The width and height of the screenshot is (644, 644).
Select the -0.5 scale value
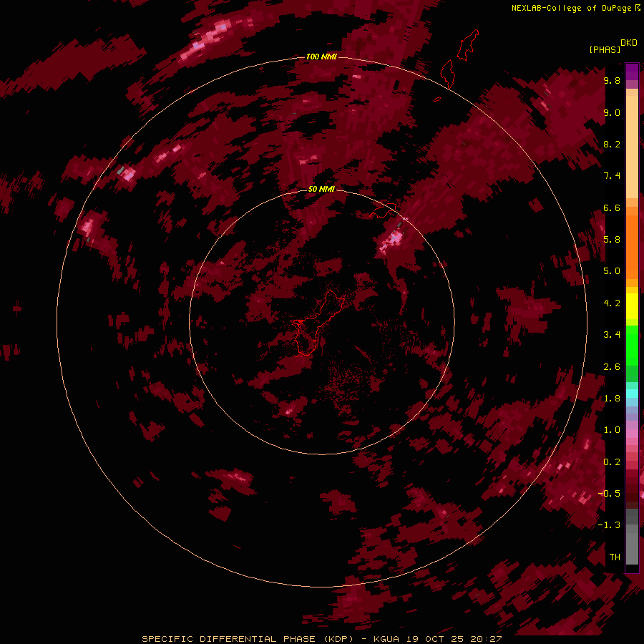click(x=609, y=494)
